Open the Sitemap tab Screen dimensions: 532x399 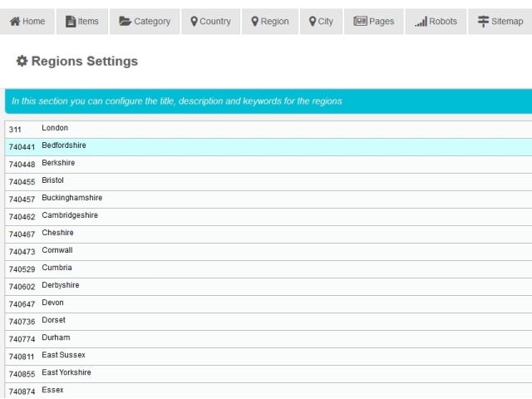500,22
